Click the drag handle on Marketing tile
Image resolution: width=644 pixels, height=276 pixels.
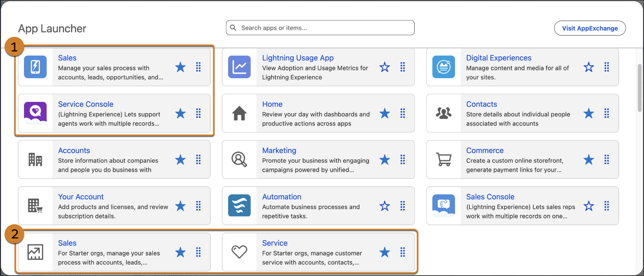pos(402,160)
